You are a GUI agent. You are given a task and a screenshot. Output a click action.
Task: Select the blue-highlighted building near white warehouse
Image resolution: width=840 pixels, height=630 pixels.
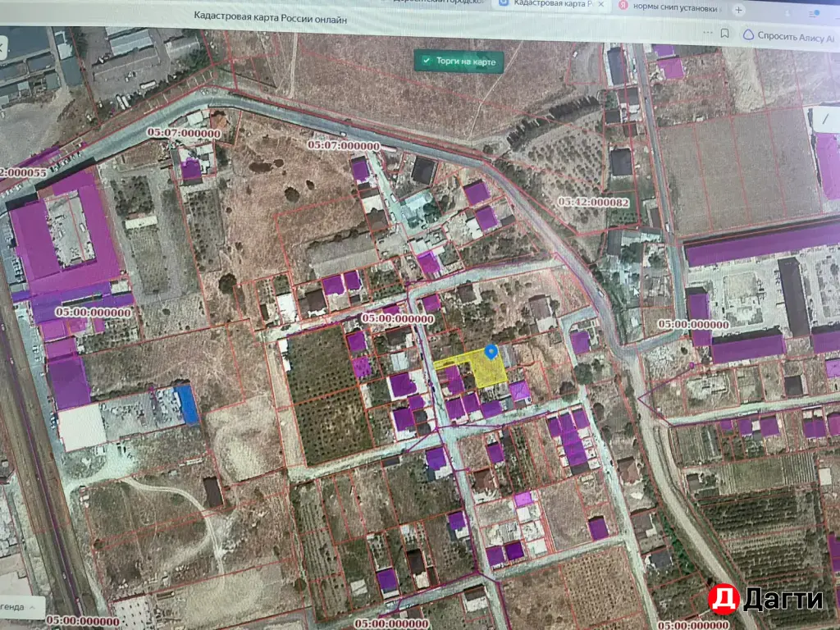click(x=186, y=404)
